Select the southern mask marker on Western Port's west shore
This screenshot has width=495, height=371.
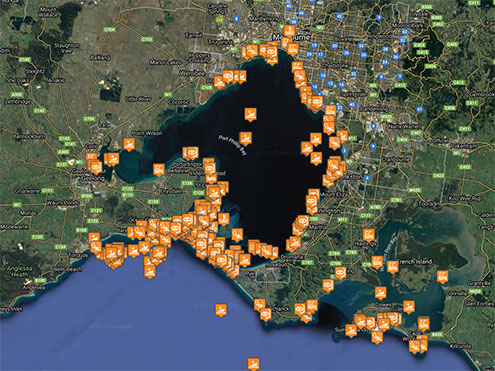click(x=328, y=286)
